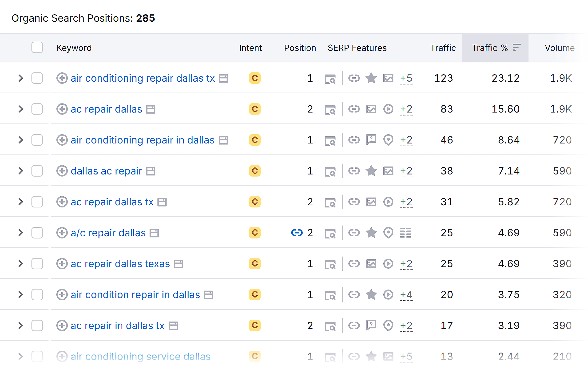Viewport: 588px width, 365px height.
Task: Click the cached page icon after 'dallas ac repair'
Action: (x=151, y=171)
